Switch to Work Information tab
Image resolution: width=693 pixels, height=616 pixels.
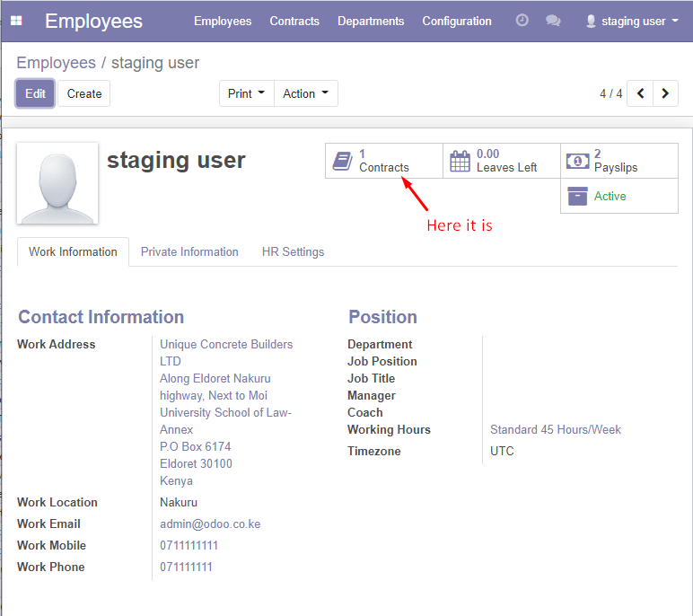click(73, 251)
